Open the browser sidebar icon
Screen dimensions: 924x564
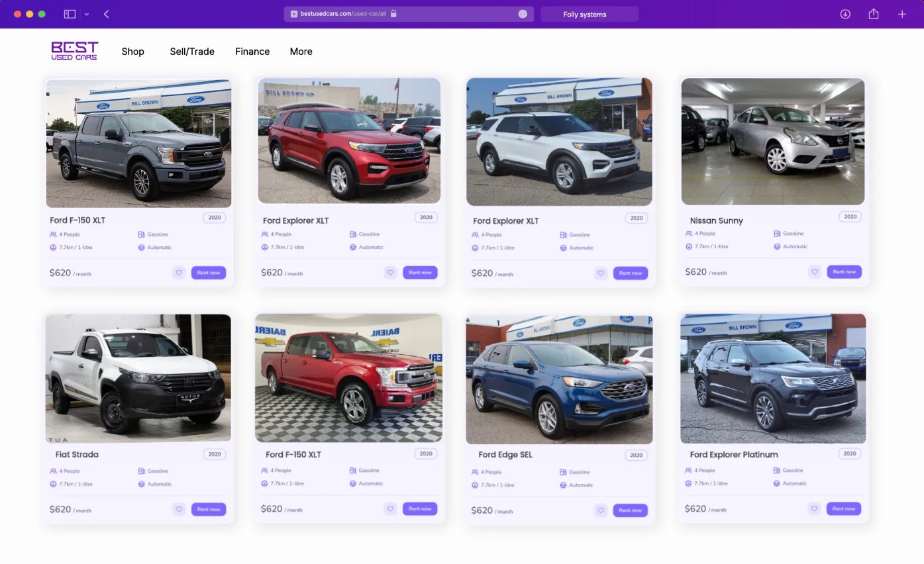click(x=69, y=13)
